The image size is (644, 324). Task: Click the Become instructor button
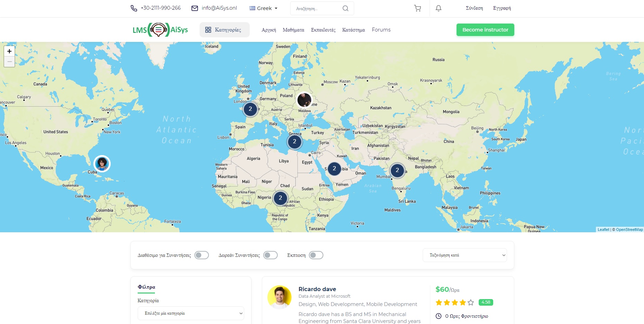[x=485, y=30]
